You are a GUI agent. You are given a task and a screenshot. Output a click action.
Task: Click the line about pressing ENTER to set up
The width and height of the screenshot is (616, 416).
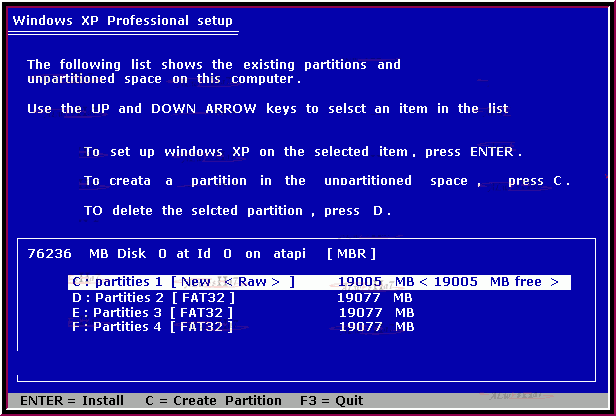click(303, 152)
